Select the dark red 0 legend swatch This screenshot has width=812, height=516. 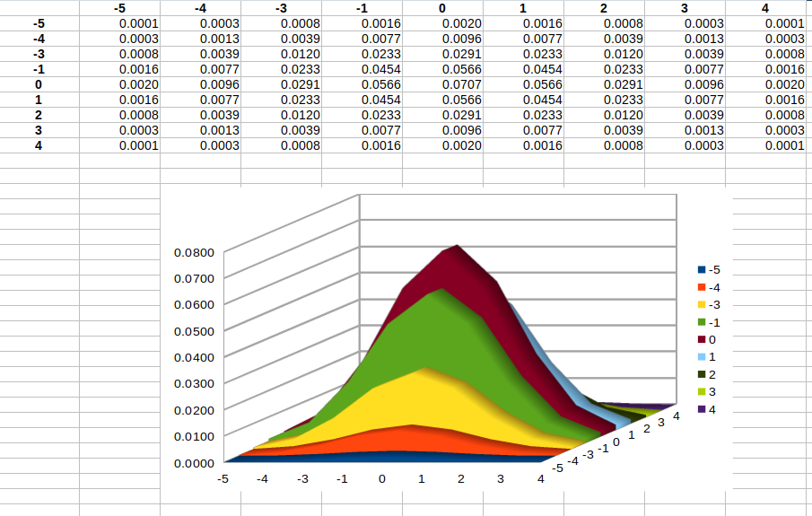pyautogui.click(x=702, y=339)
